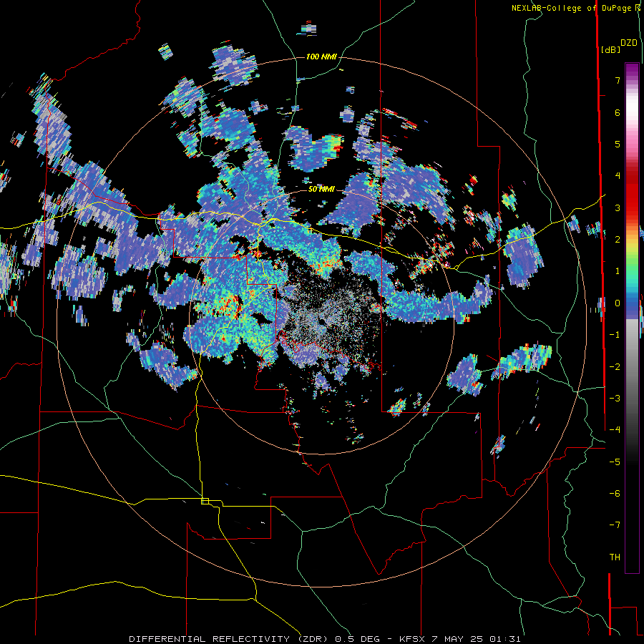The image size is (644, 644).
Task: Click the DIFFERENTIAL REFLECTIVITY (ZDR) product title
Action: point(230,639)
